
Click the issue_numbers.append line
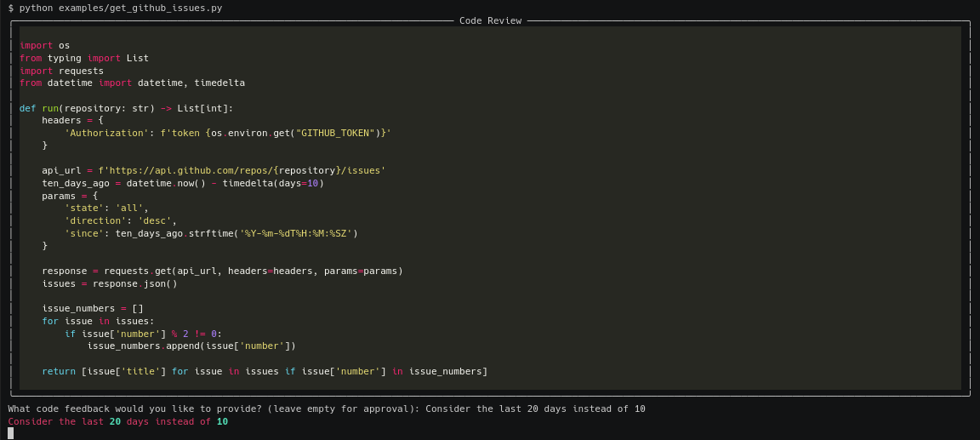tap(191, 346)
